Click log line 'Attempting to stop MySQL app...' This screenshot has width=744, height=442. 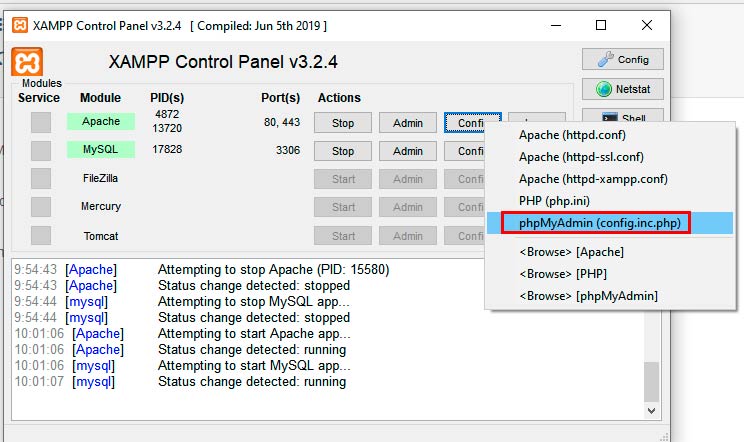(x=254, y=302)
